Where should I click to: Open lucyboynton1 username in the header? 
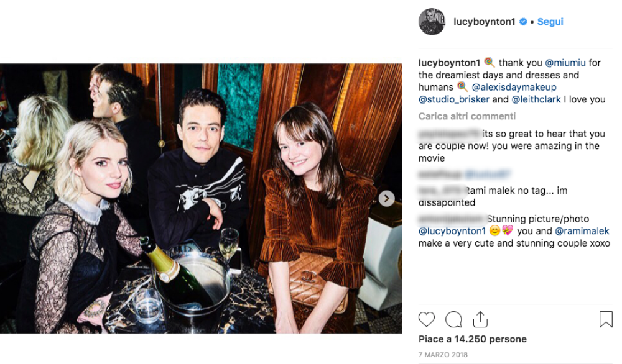(484, 22)
